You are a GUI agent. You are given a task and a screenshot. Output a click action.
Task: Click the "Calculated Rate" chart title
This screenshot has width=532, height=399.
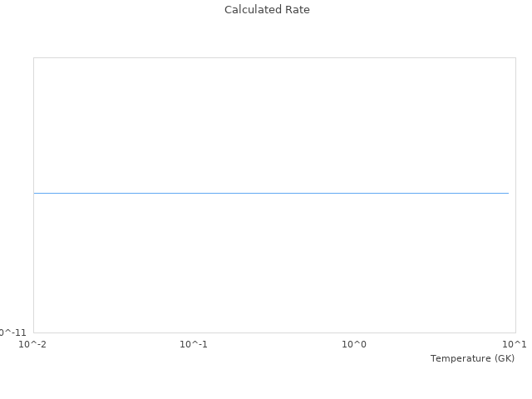click(x=267, y=10)
